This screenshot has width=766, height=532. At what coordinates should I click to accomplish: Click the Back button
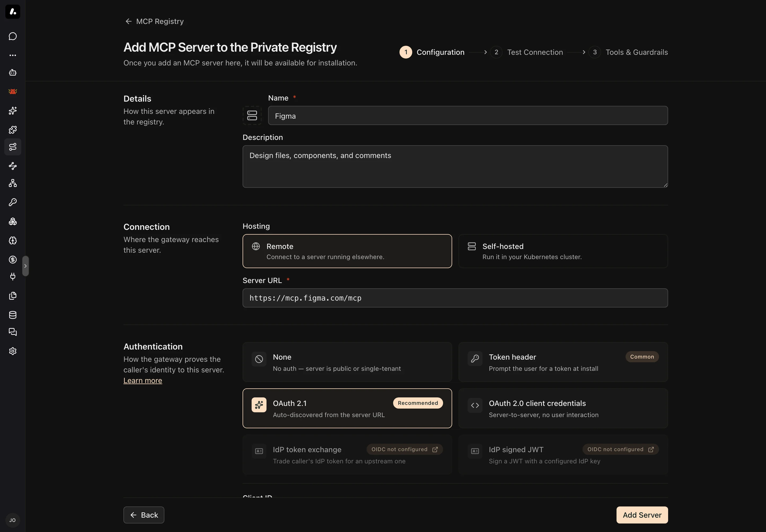click(144, 515)
